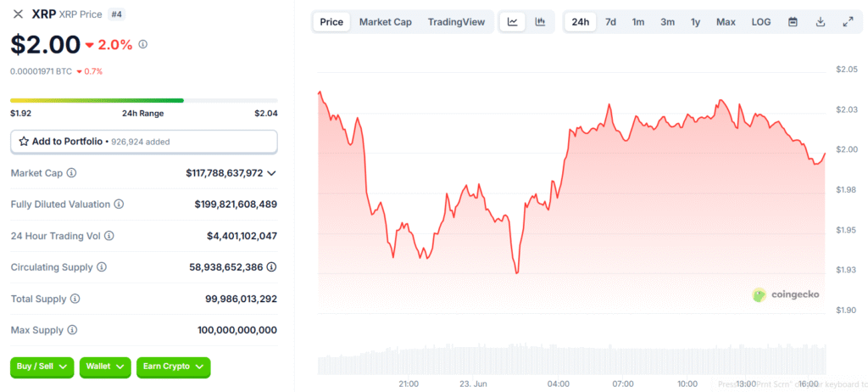Open the Buy / Sell dropdown
This screenshot has width=868, height=392.
42,367
